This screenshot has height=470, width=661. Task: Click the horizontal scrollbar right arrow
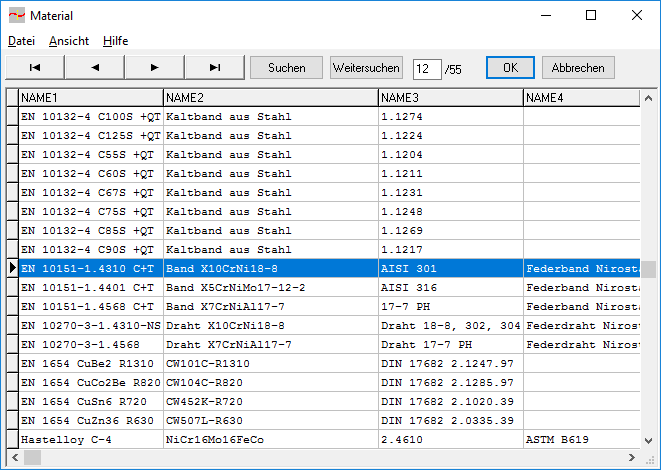tap(631, 457)
